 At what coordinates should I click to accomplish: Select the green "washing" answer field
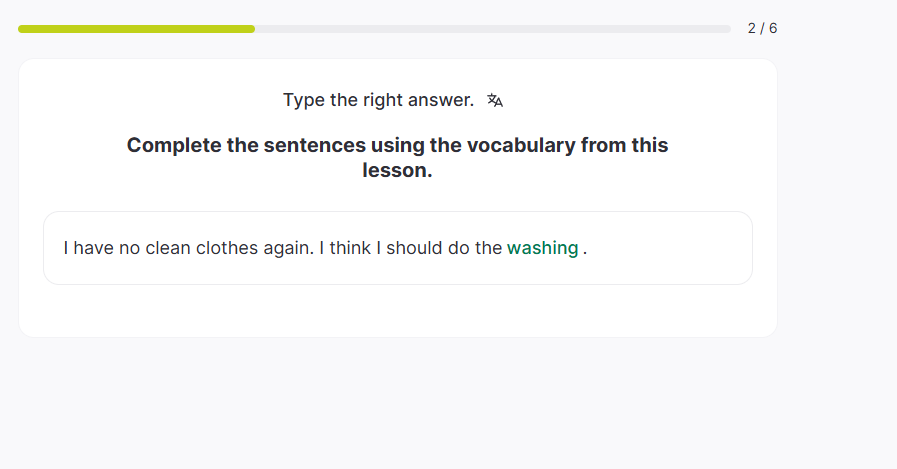point(542,248)
